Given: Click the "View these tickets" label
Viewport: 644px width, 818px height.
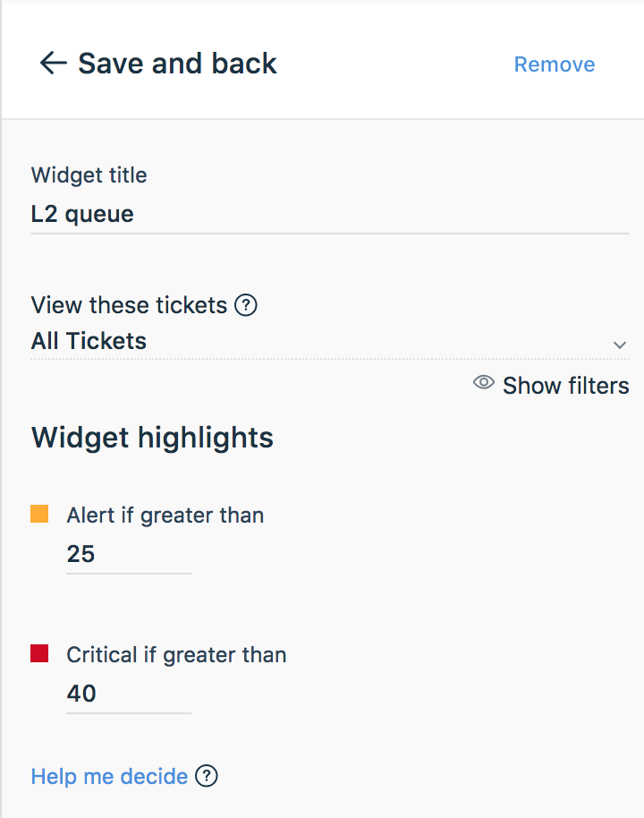Looking at the screenshot, I should [x=129, y=305].
